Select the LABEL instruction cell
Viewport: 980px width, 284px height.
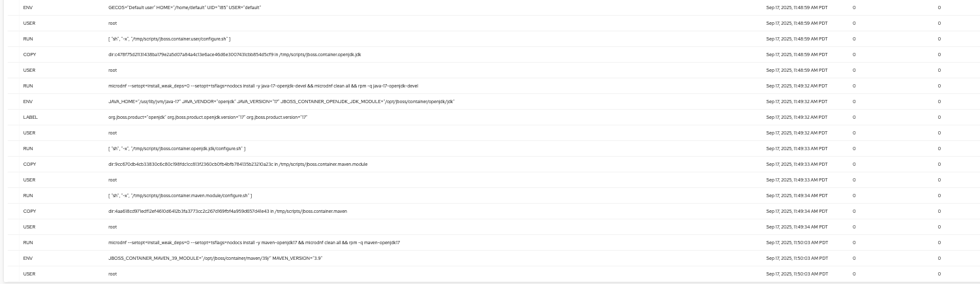[x=29, y=117]
